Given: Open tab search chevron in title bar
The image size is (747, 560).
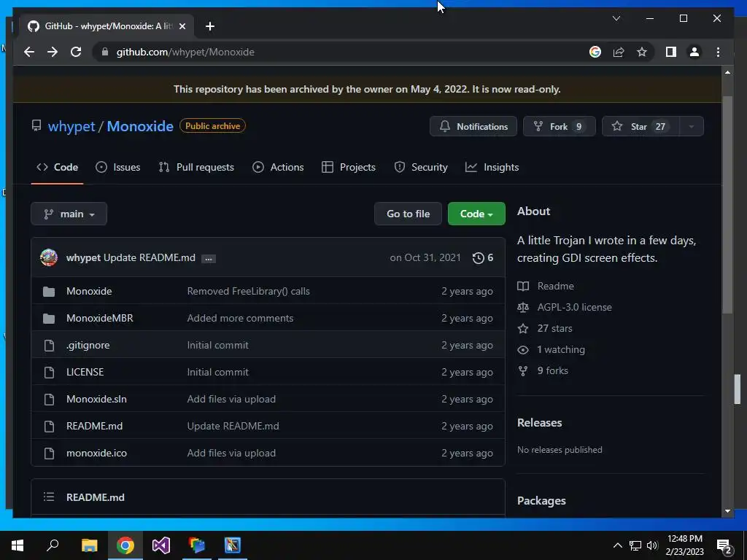Looking at the screenshot, I should (x=616, y=18).
